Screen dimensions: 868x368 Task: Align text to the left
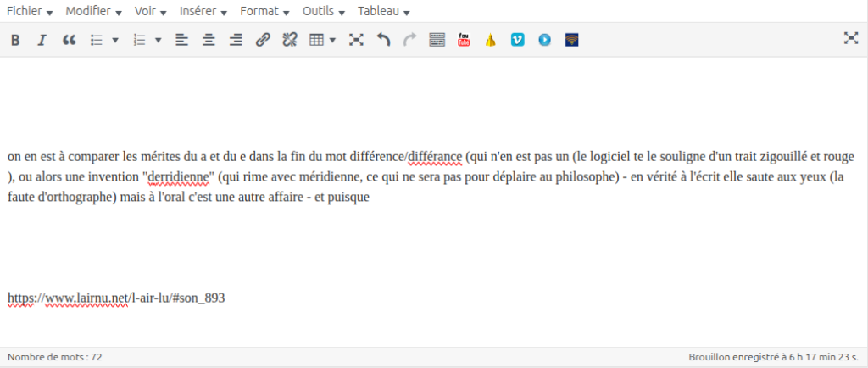tap(181, 40)
